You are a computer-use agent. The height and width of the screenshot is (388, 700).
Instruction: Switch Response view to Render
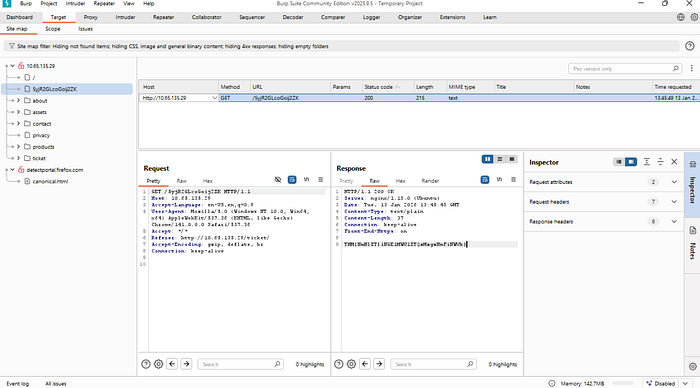[430, 181]
